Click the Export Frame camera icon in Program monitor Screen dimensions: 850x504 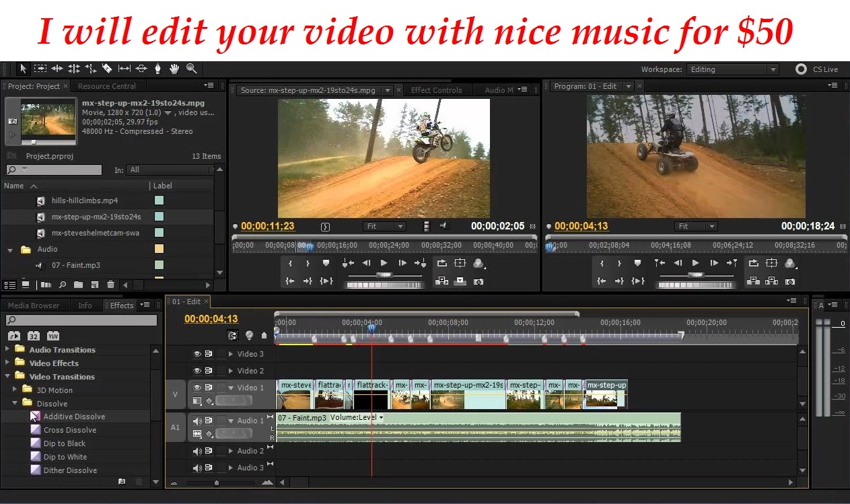(790, 281)
